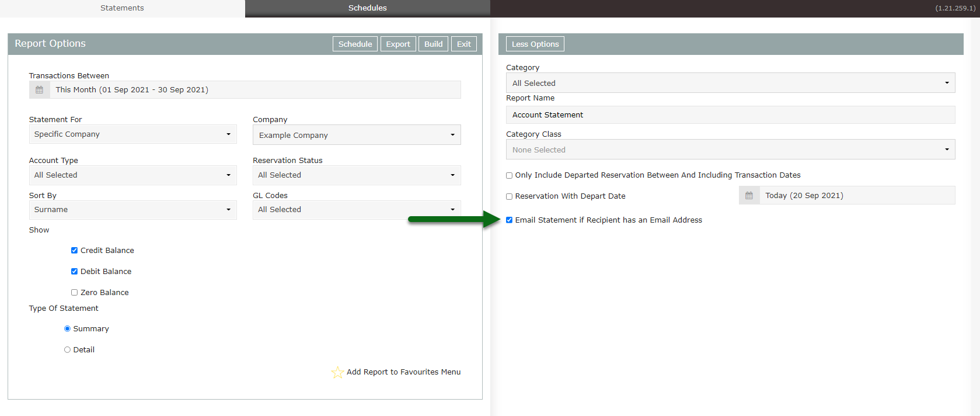Open Sort By Surname dropdown
Screen dimensions: 980x416
pyautogui.click(x=133, y=210)
